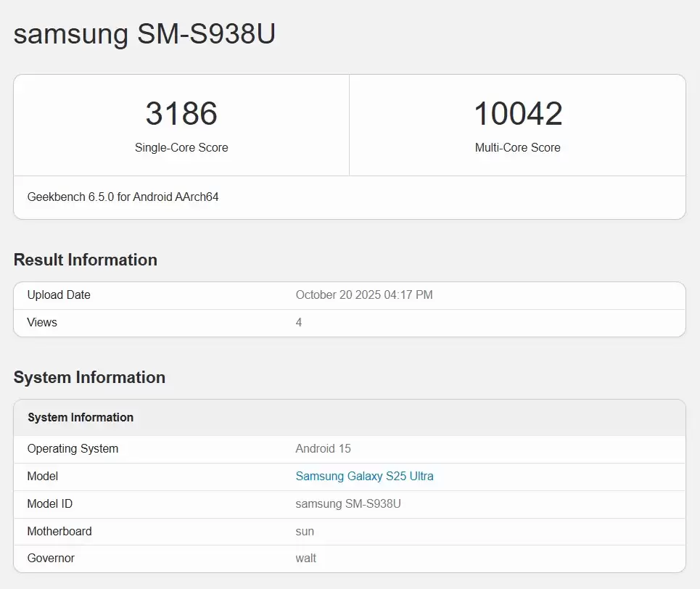
Task: Select the Single-Core Score value 3186
Action: [181, 114]
